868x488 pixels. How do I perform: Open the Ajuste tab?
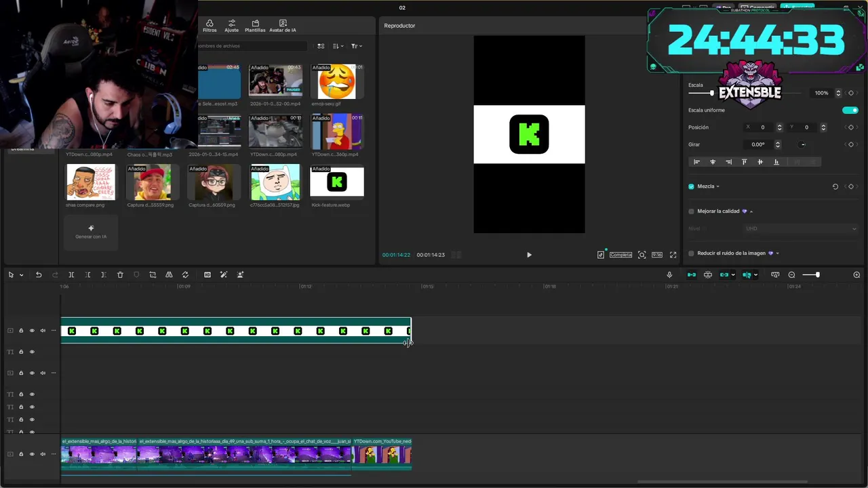pyautogui.click(x=232, y=26)
